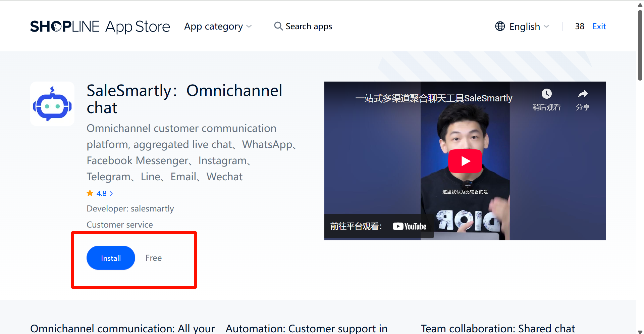
Task: Open the YouTube logo link on video
Action: point(410,227)
